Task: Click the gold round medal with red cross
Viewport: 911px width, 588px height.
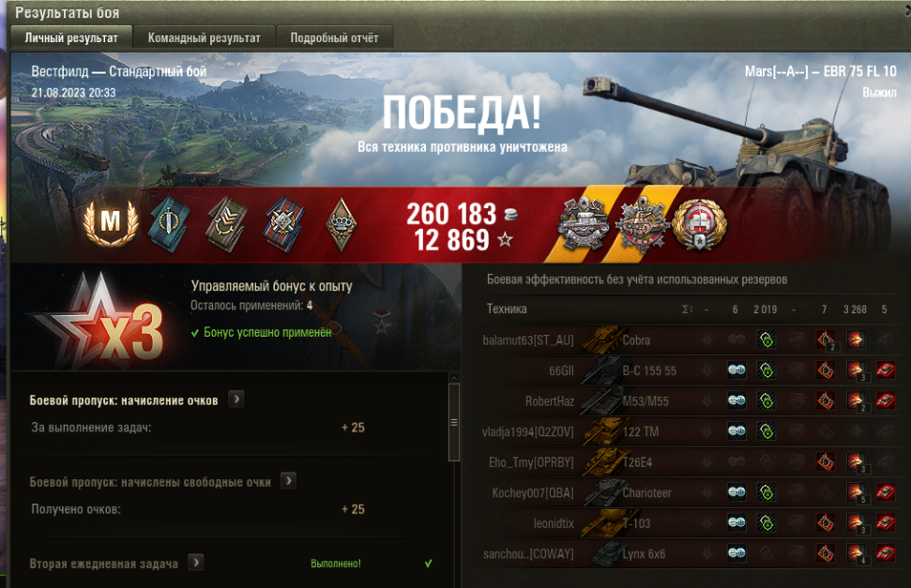Action: 699,224
